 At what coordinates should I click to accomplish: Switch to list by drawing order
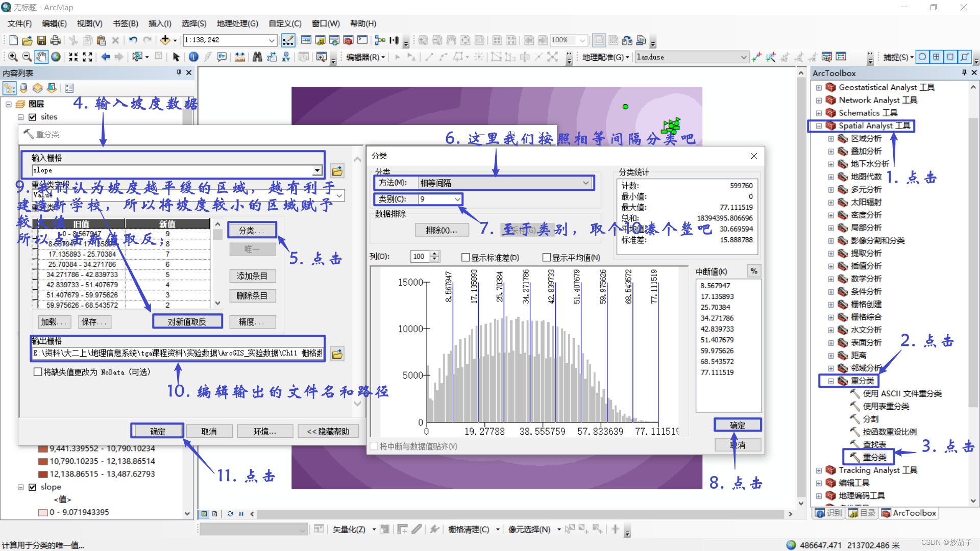click(x=10, y=88)
